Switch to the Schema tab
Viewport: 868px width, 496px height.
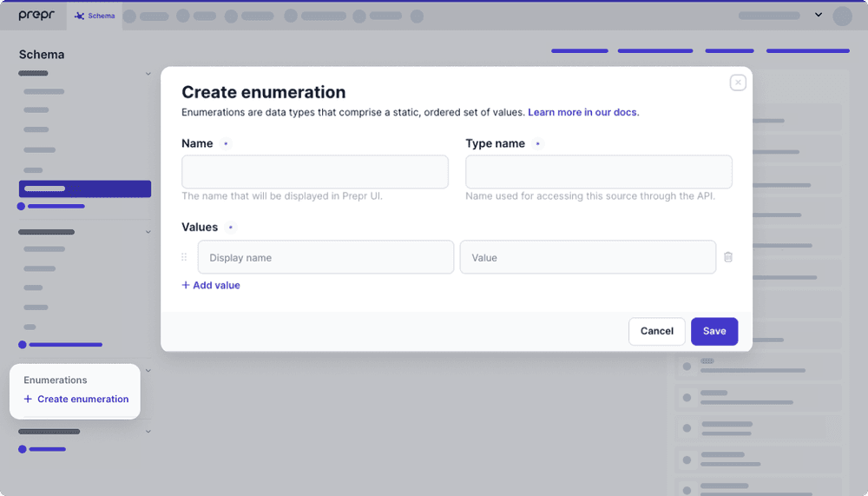[x=95, y=17]
